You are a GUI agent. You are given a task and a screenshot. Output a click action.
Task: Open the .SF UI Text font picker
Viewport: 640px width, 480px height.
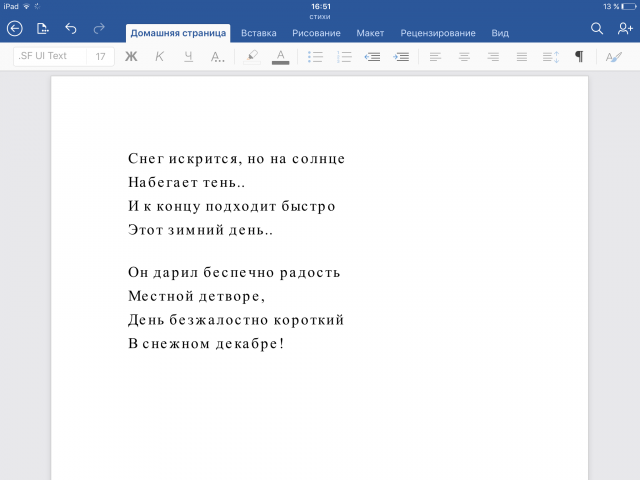(50, 56)
